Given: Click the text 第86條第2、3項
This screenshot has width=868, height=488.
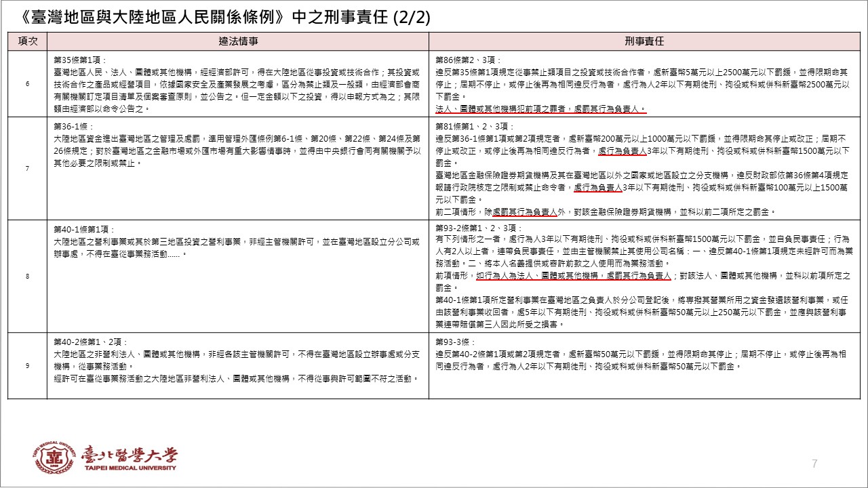Looking at the screenshot, I should tap(469, 60).
